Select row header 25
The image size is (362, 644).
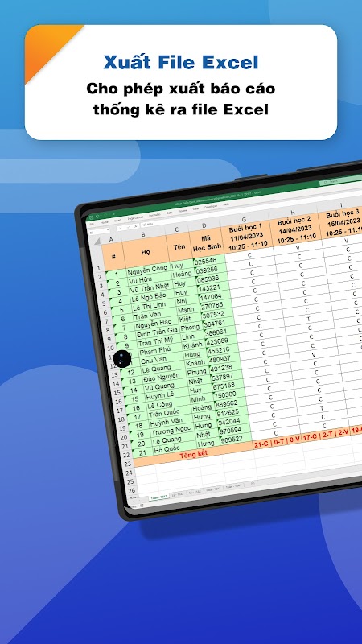130,481
